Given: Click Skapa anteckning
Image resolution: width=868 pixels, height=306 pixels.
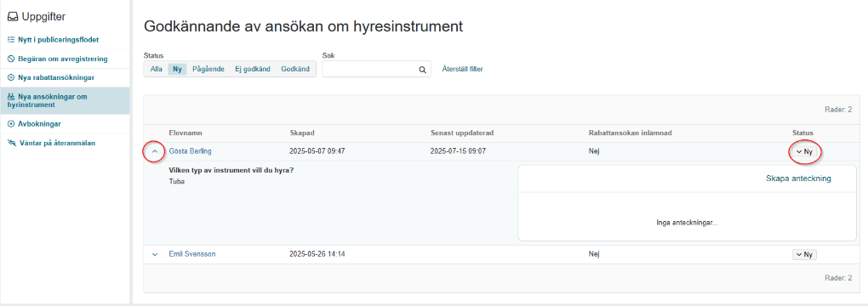Looking at the screenshot, I should point(798,178).
